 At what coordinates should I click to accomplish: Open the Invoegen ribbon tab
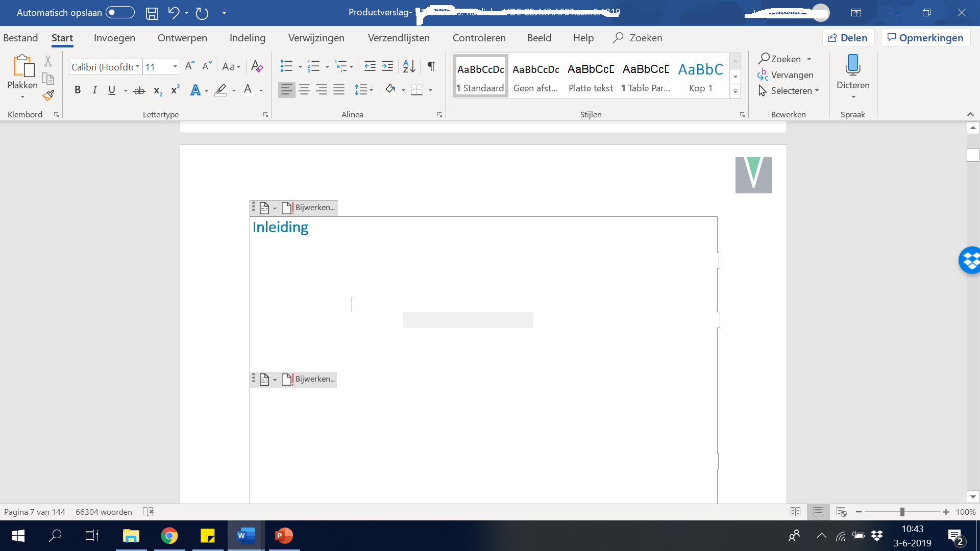(x=114, y=38)
